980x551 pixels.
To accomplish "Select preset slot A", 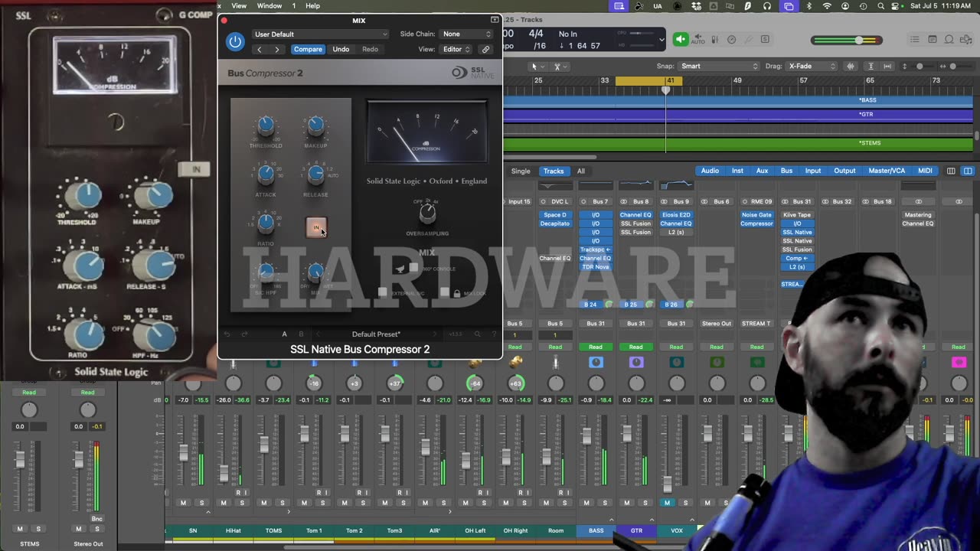I will click(x=284, y=334).
